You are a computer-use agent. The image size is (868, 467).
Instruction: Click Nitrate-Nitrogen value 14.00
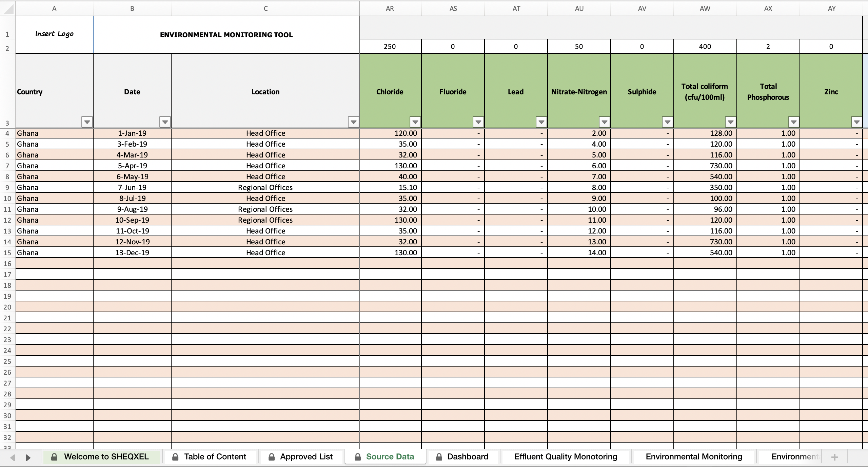[579, 253]
